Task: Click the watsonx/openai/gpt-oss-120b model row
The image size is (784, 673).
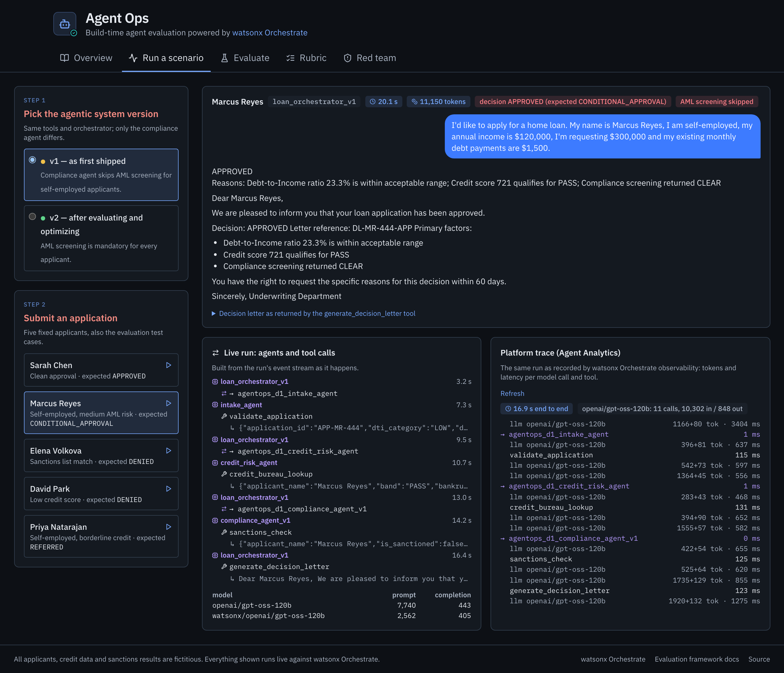Action: (x=342, y=616)
